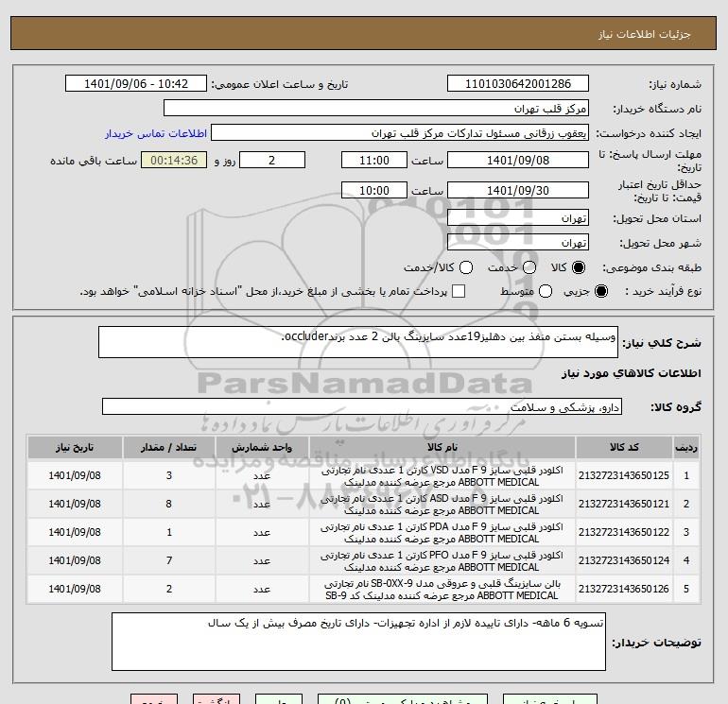Click the PDA occluder item name
Image resolution: width=728 pixels, height=704 pixels.
point(442,533)
